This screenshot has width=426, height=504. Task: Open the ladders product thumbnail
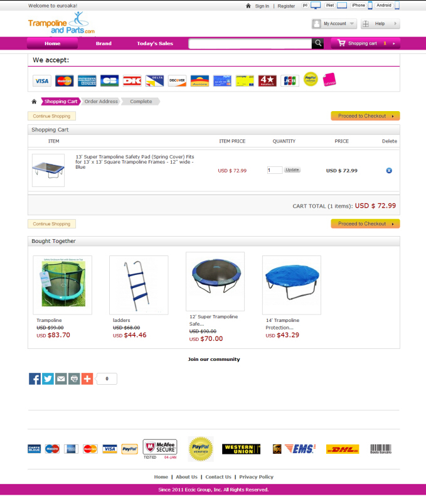coord(139,285)
